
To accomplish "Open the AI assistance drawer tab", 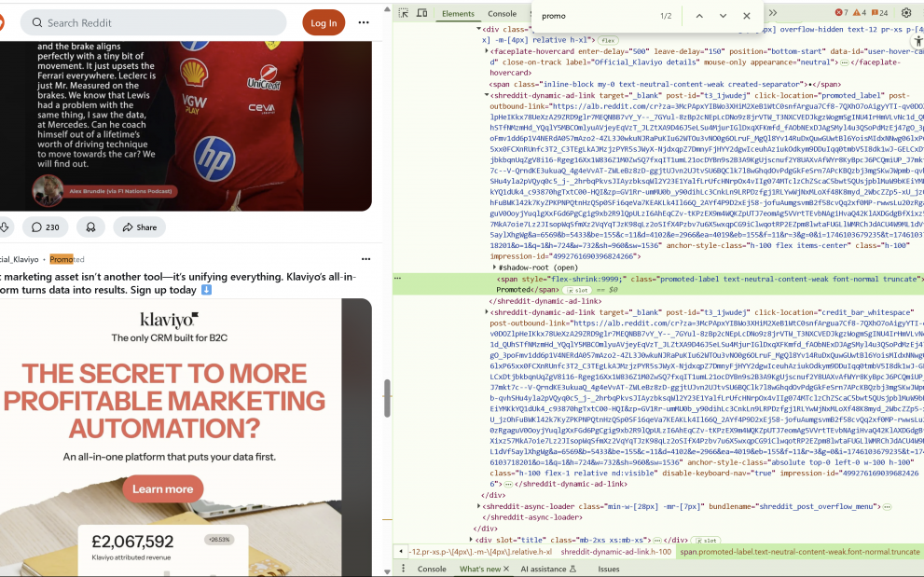I will tap(548, 569).
